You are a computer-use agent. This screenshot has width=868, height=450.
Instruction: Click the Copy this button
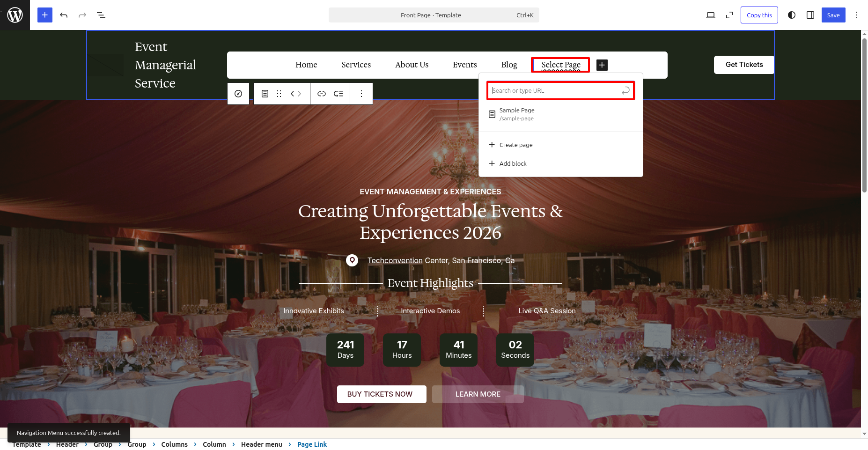[759, 15]
